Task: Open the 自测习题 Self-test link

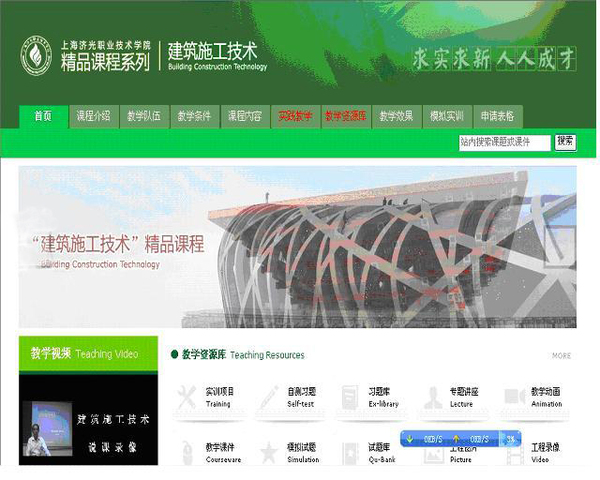Action: click(x=302, y=397)
